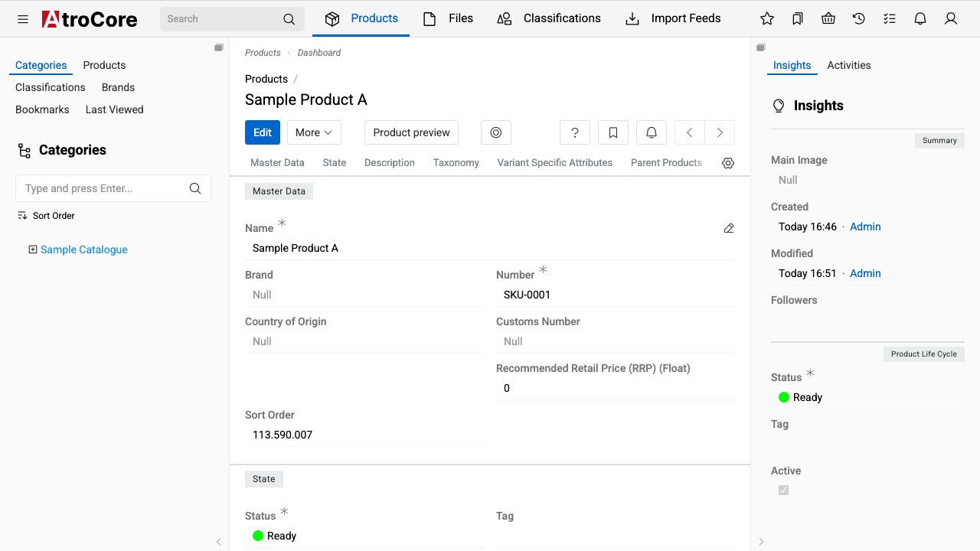The image size is (980, 551).
Task: Click Admin link next to Created
Action: 865,227
